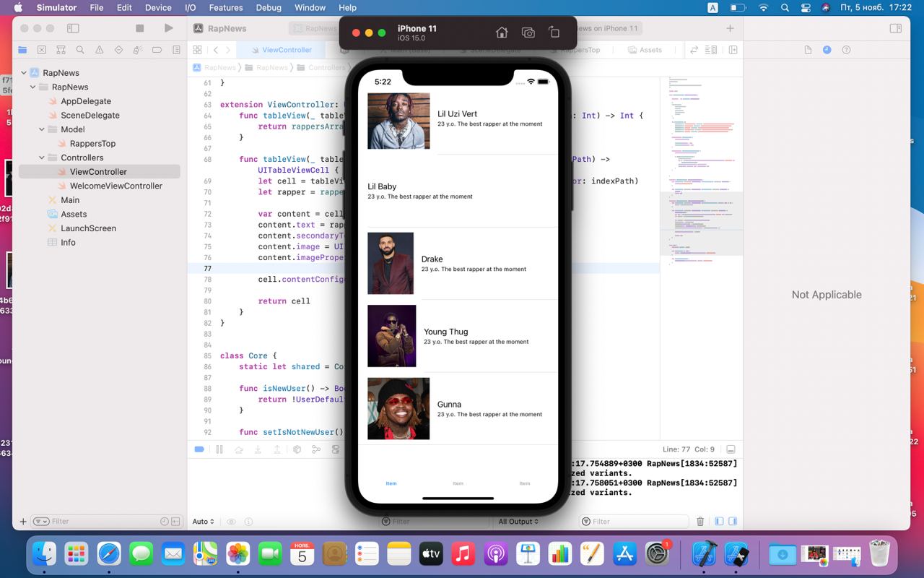Collapse the Model group
This screenshot has width=924, height=578.
(43, 130)
